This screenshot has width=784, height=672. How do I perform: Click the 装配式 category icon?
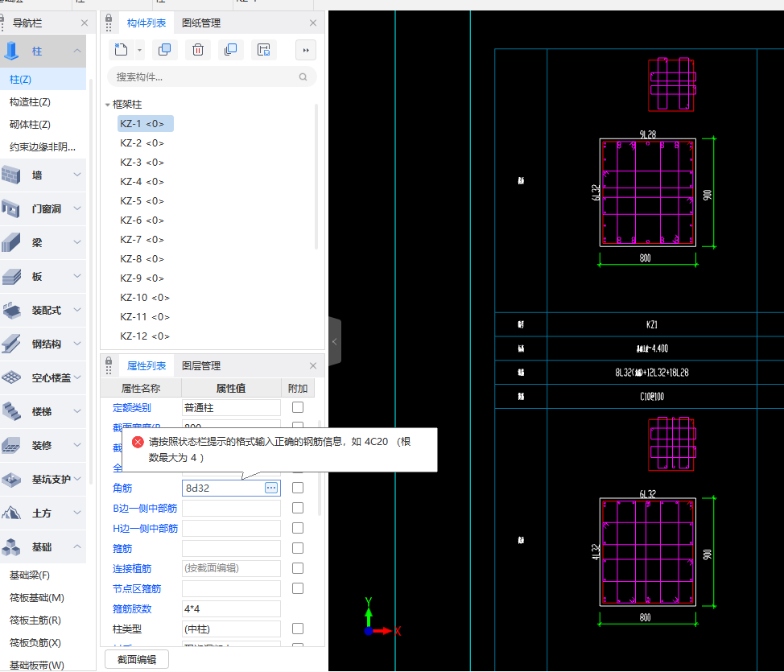point(11,310)
